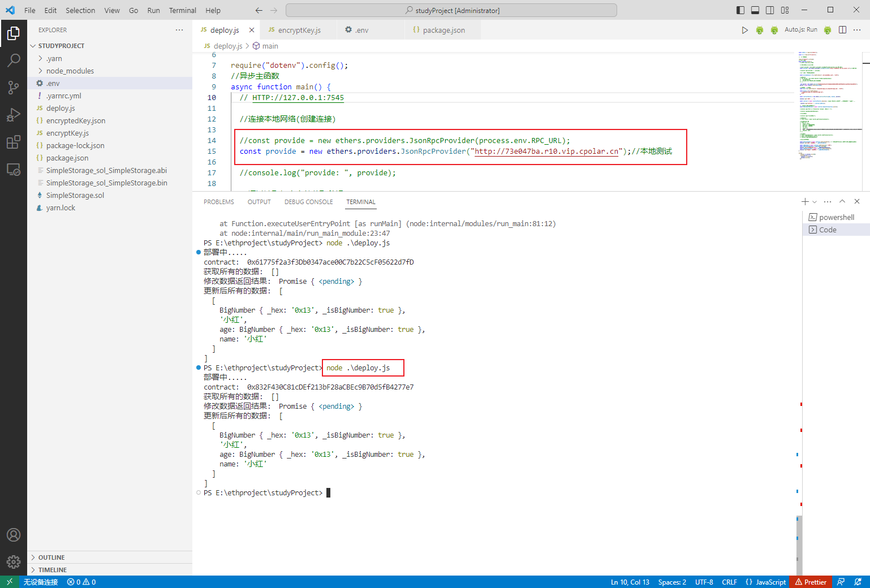Close the deploy.js editor tab

(x=252, y=30)
